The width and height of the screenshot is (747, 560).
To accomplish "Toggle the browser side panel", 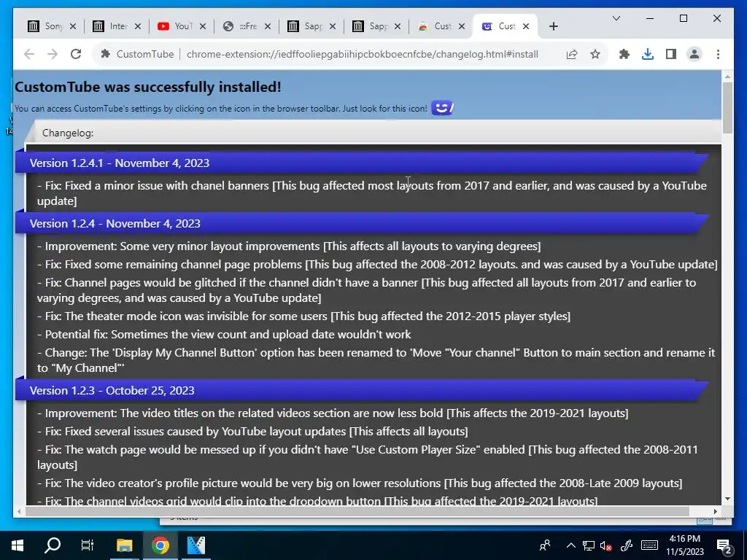I will click(671, 54).
